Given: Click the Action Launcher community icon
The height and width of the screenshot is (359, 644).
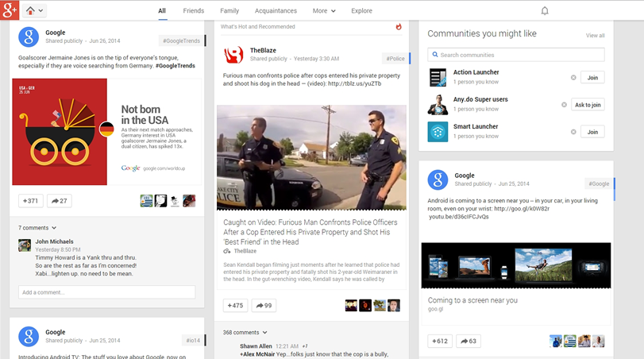Looking at the screenshot, I should [x=438, y=77].
